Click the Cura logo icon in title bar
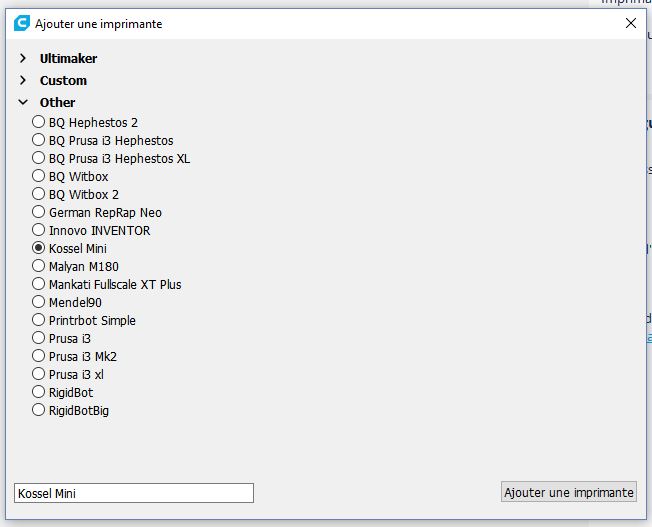This screenshot has height=527, width=652. coord(22,23)
